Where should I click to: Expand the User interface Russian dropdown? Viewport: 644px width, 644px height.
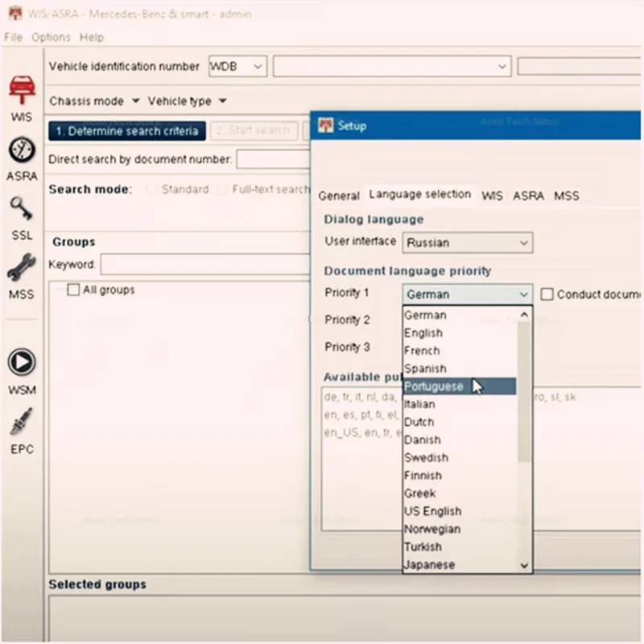468,243
